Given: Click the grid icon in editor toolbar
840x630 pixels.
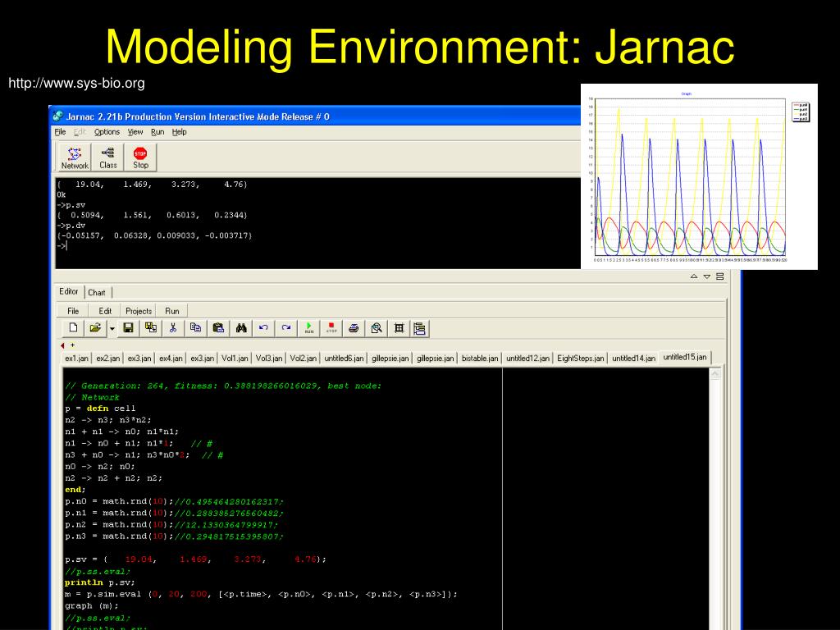Looking at the screenshot, I should coord(399,328).
